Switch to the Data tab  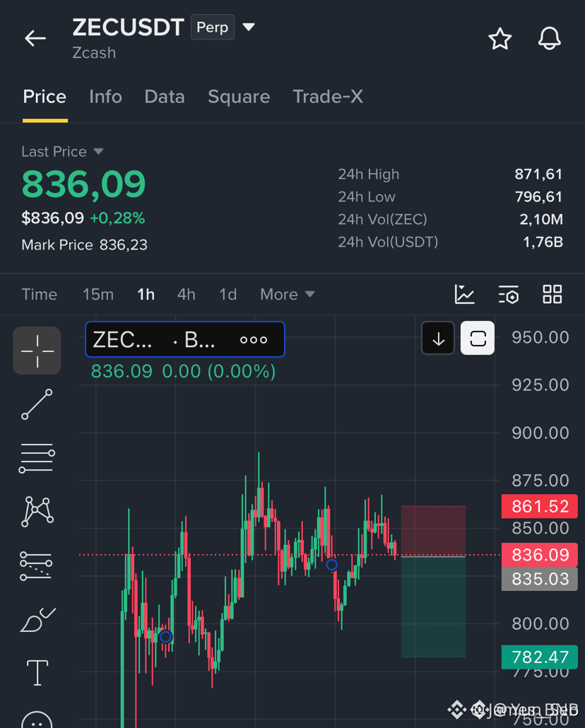click(165, 97)
